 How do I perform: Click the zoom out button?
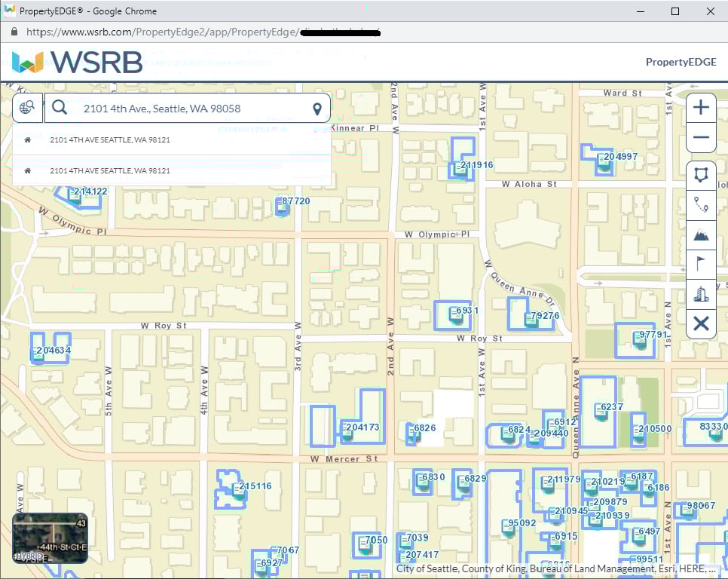point(701,137)
